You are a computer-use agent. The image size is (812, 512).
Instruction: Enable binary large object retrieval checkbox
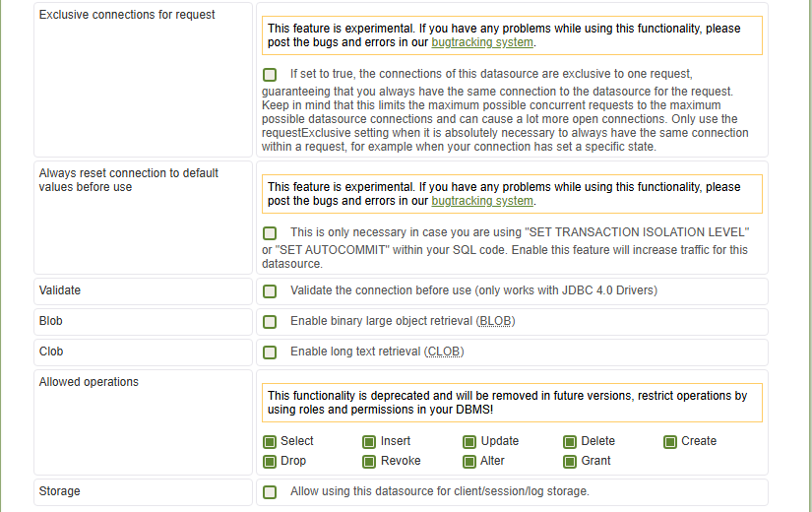coord(270,322)
